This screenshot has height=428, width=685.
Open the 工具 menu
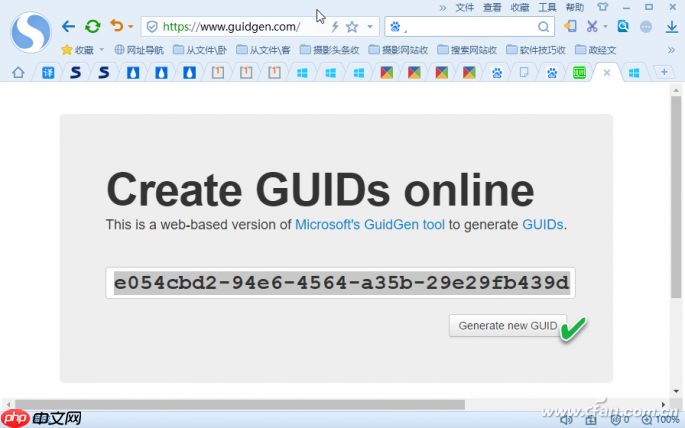click(547, 7)
